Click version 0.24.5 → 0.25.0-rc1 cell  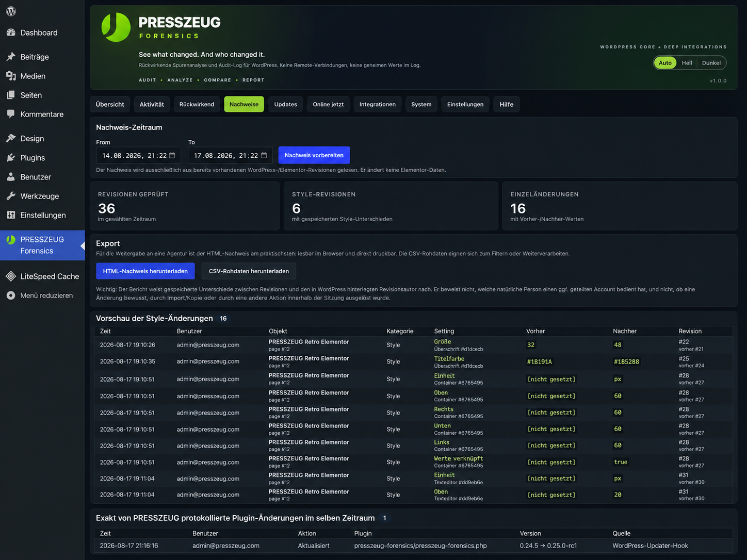pyautogui.click(x=548, y=546)
